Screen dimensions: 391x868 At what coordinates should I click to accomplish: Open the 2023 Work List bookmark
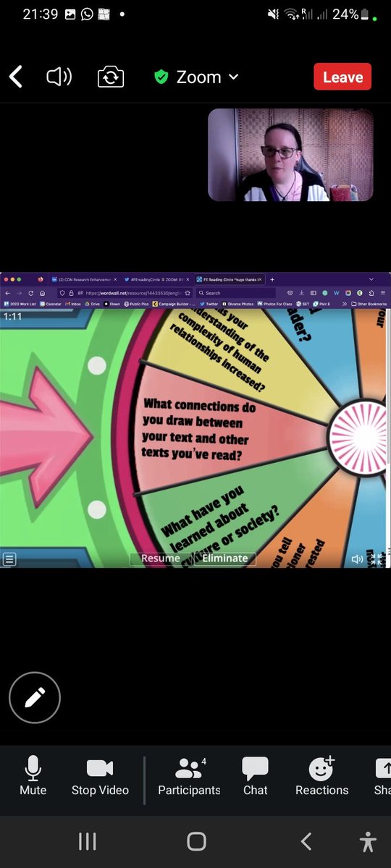(x=19, y=305)
